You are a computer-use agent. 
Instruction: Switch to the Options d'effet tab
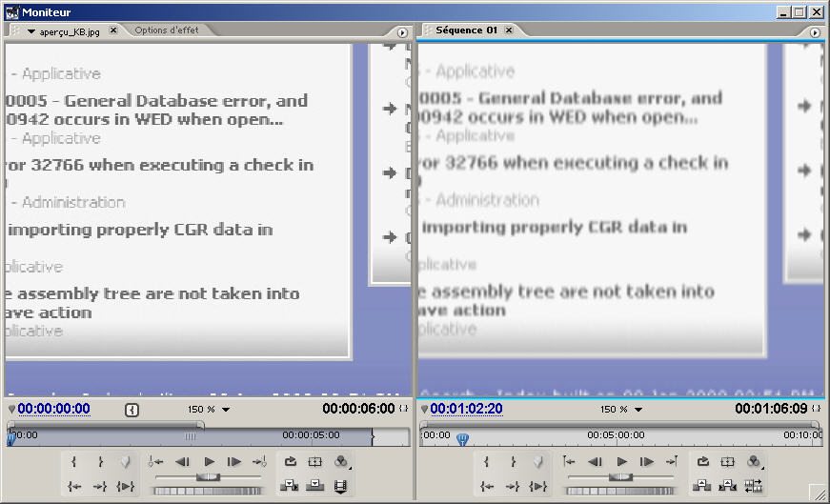click(x=167, y=30)
